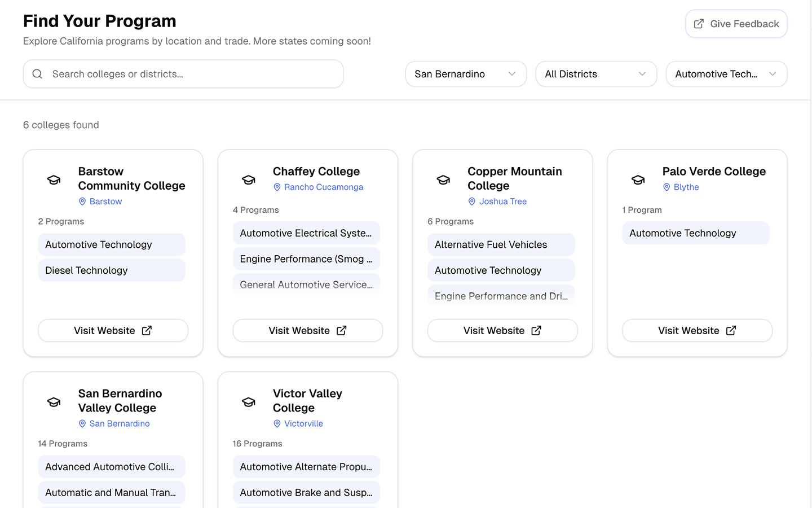Open the Automotive Tech trade dropdown

pos(726,74)
